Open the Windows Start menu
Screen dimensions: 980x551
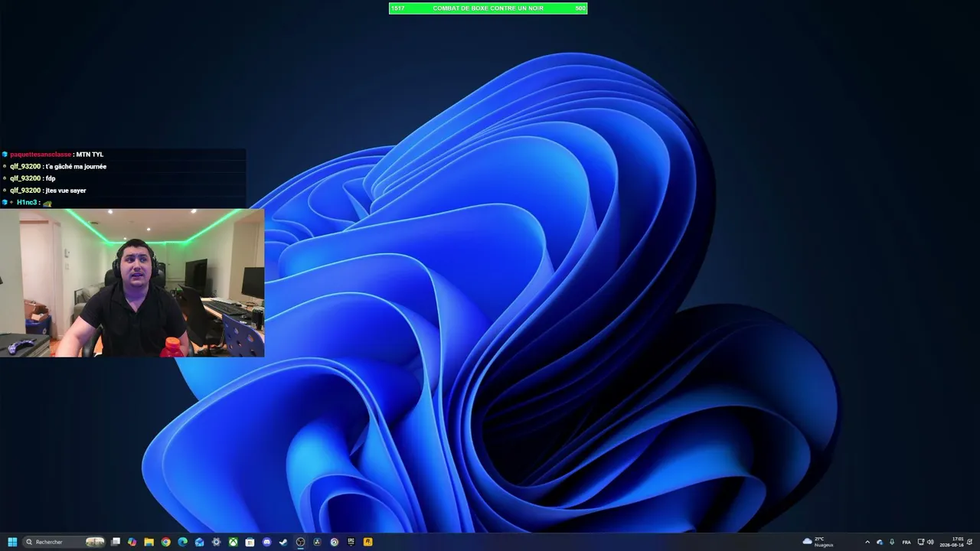point(12,542)
